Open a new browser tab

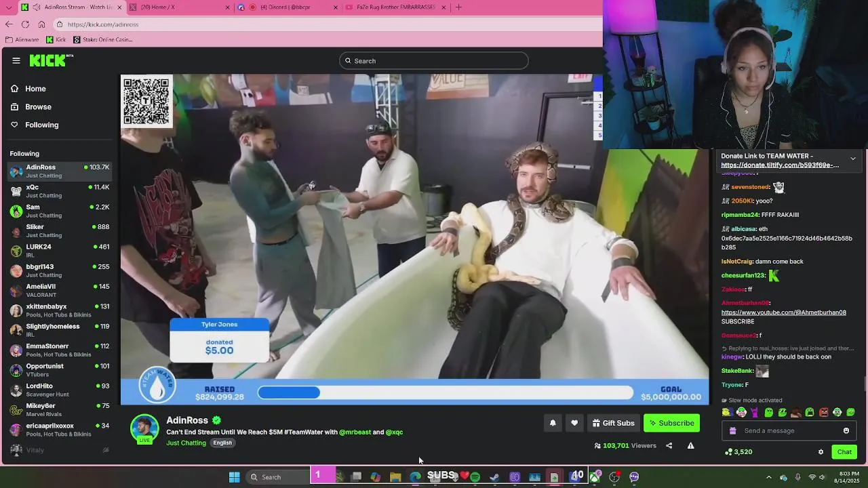(459, 7)
